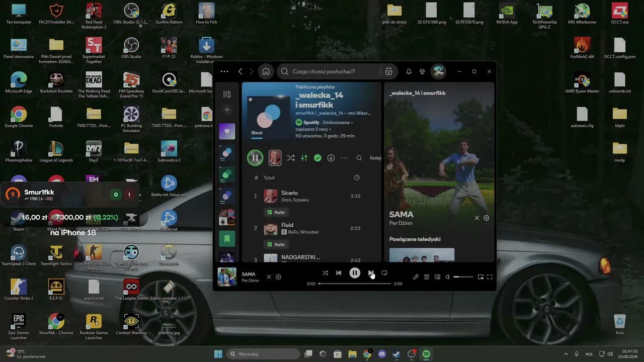Open the green bookmark tile in sidebar
The width and height of the screenshot is (644, 362).
tap(227, 238)
